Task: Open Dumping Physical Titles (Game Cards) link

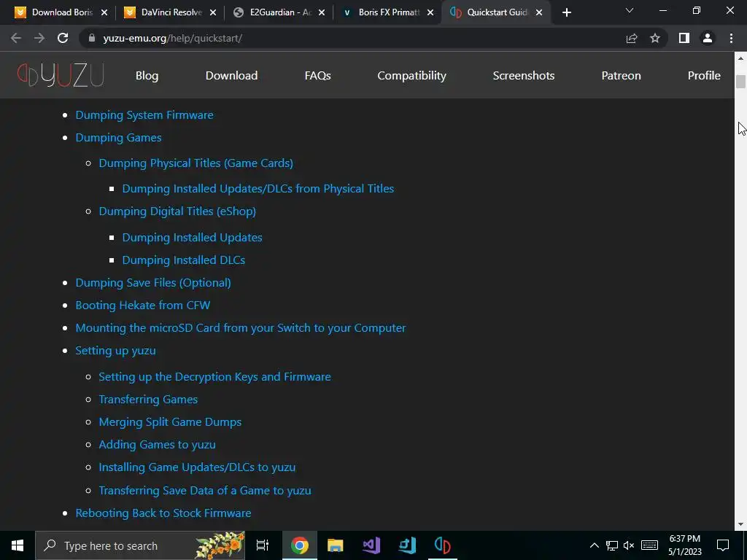Action: click(196, 163)
